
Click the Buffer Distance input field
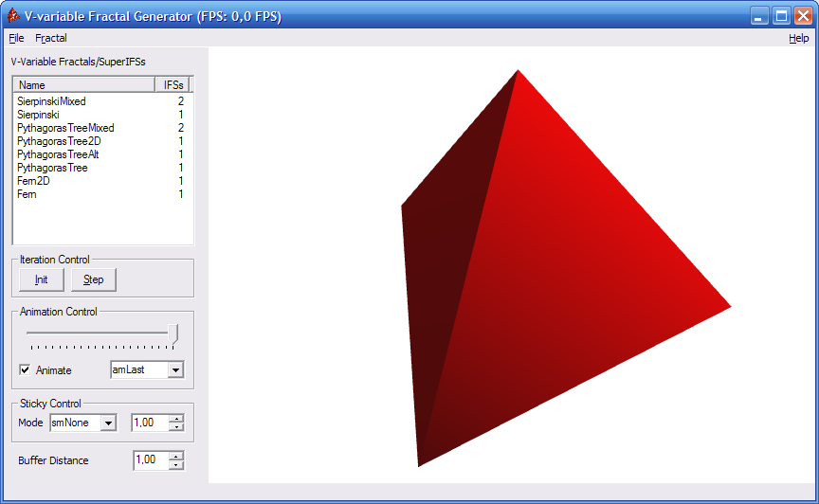[x=150, y=460]
